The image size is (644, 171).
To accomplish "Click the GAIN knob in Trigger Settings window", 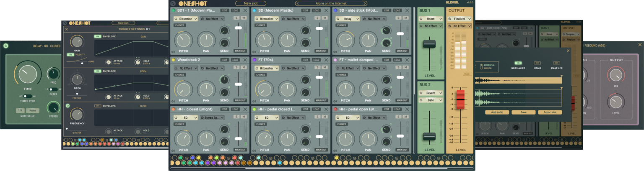I will point(77,42).
